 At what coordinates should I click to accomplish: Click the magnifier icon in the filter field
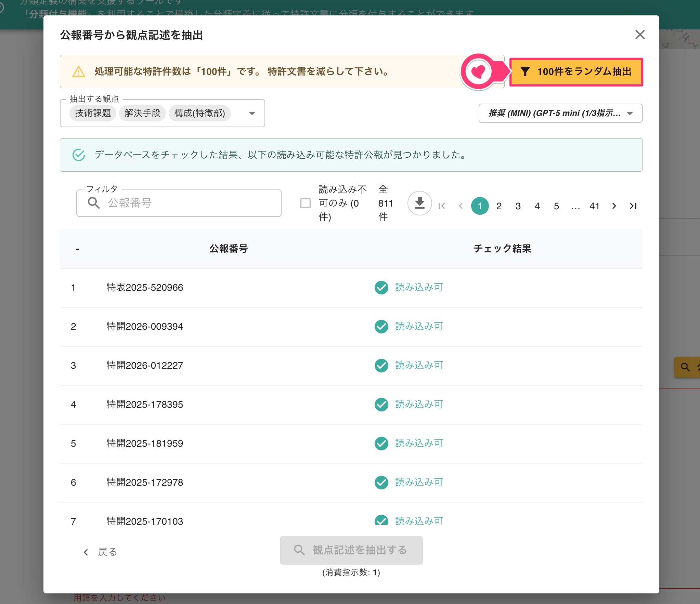94,203
